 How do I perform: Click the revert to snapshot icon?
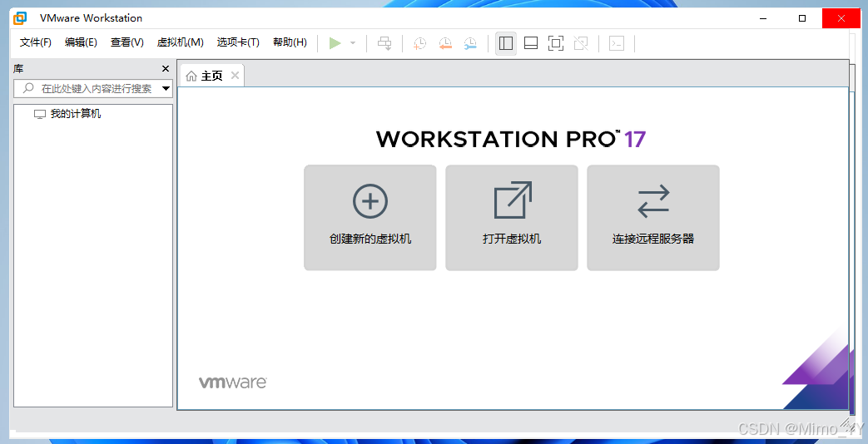click(445, 43)
